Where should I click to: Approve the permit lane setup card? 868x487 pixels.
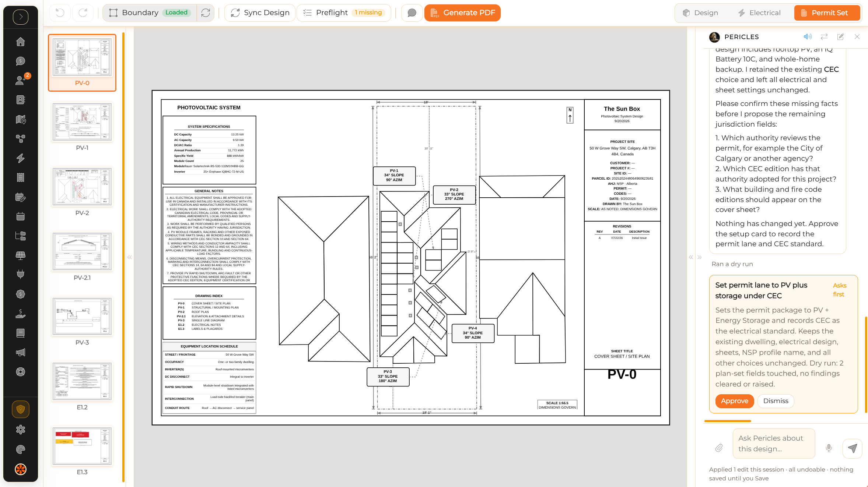(734, 401)
